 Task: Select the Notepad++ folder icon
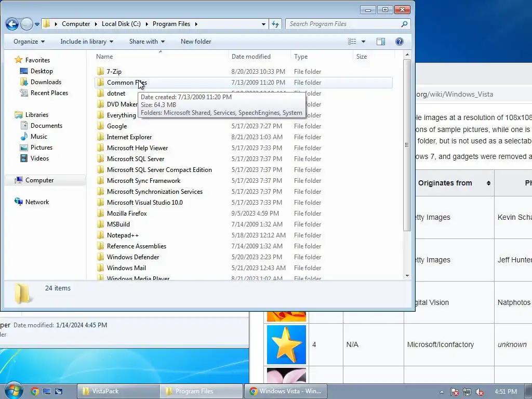coord(100,235)
